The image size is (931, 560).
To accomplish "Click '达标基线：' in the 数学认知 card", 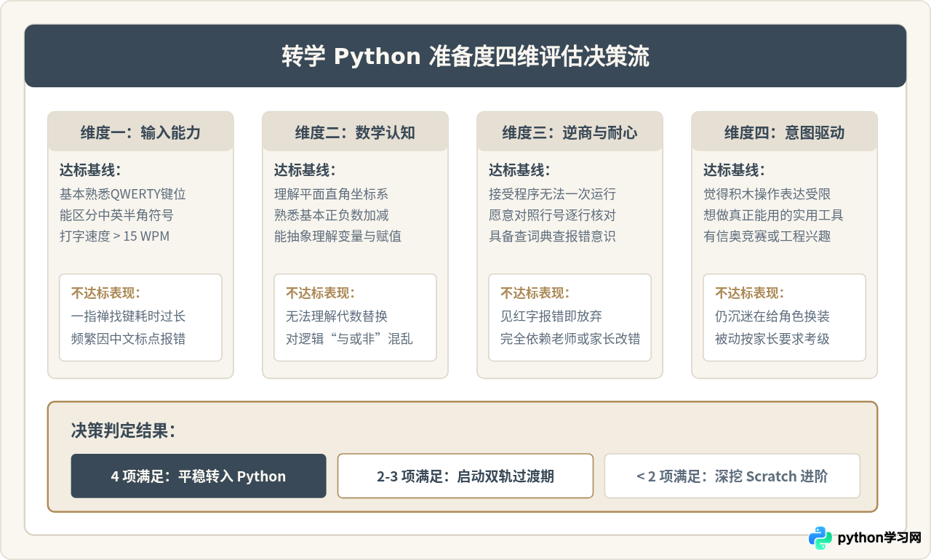I will tap(305, 171).
